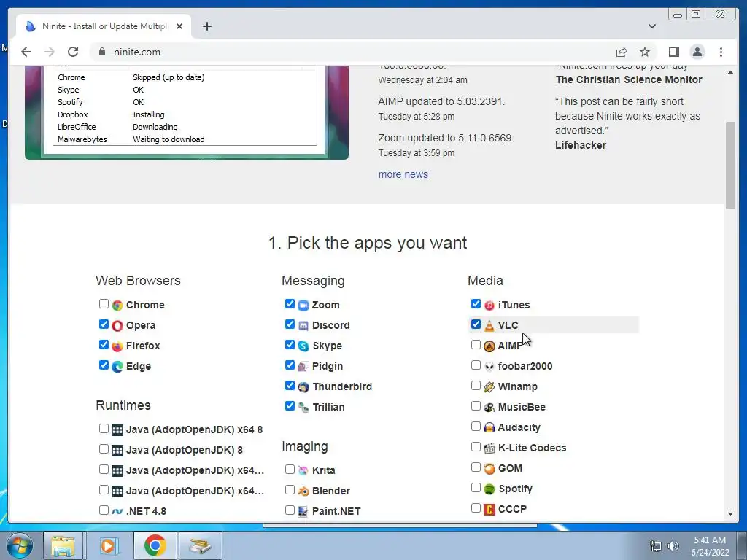Click the Paint.NET app icon
Image resolution: width=747 pixels, height=560 pixels.
point(303,511)
